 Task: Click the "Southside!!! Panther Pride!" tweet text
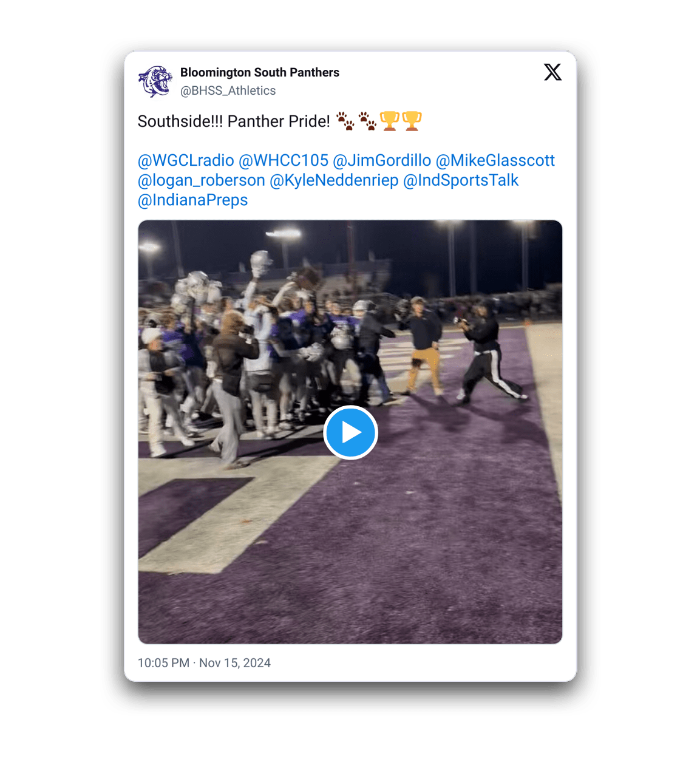click(234, 121)
